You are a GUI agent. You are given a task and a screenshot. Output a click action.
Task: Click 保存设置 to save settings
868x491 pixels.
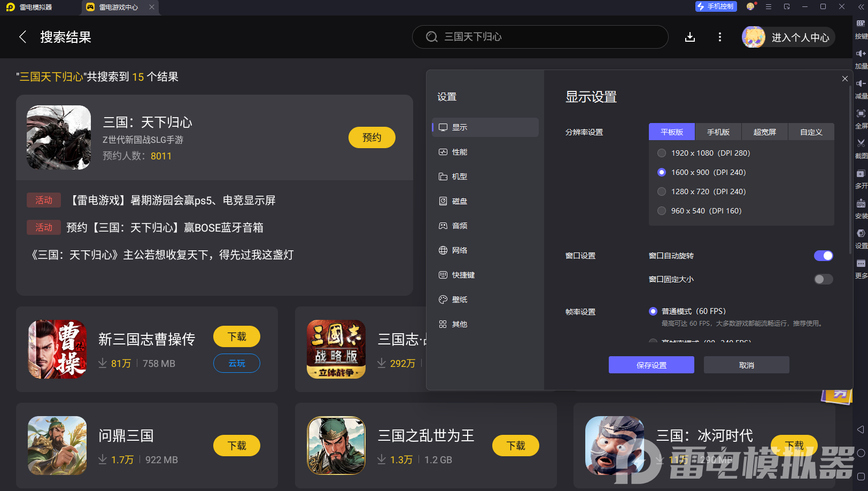pyautogui.click(x=652, y=365)
